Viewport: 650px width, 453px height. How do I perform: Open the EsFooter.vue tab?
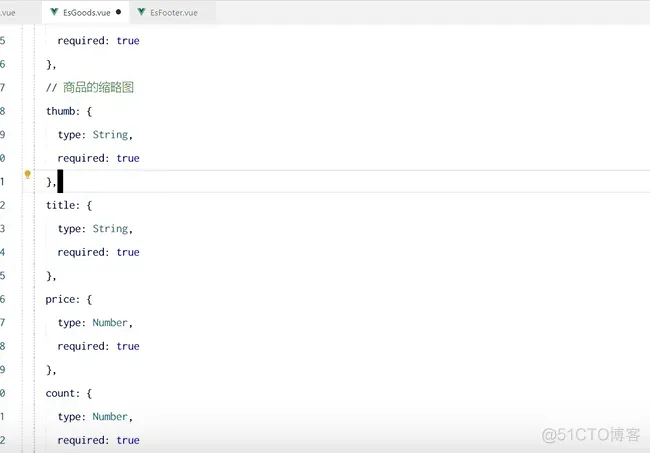tap(173, 12)
